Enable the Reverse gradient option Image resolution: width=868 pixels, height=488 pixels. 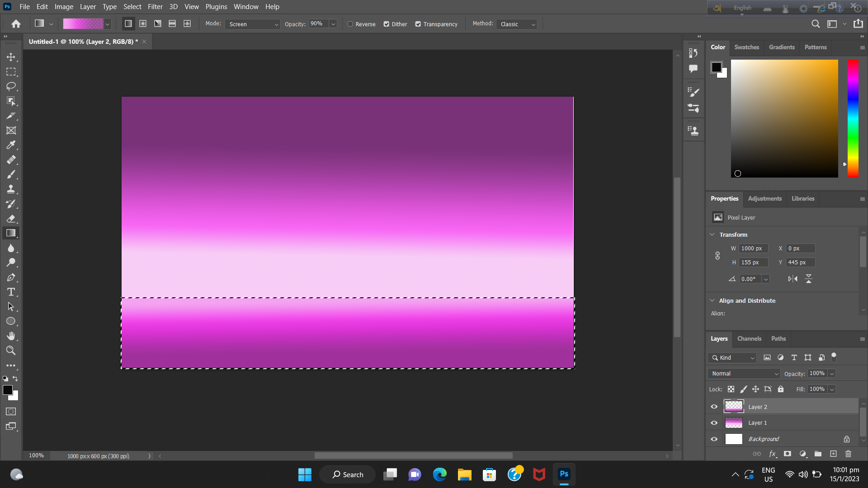[x=350, y=24]
